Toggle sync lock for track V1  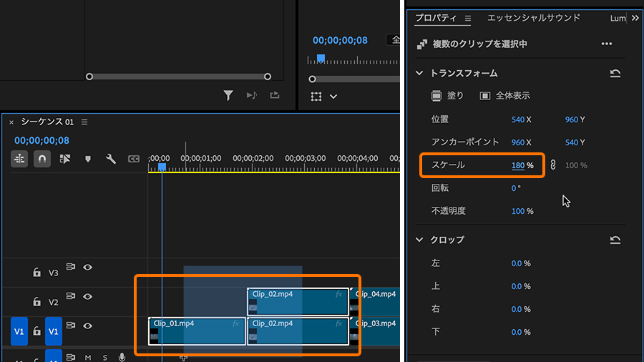pyautogui.click(x=71, y=326)
